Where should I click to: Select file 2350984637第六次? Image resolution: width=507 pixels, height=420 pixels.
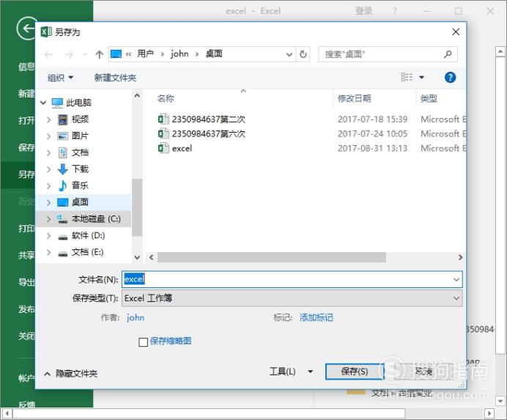click(x=209, y=133)
